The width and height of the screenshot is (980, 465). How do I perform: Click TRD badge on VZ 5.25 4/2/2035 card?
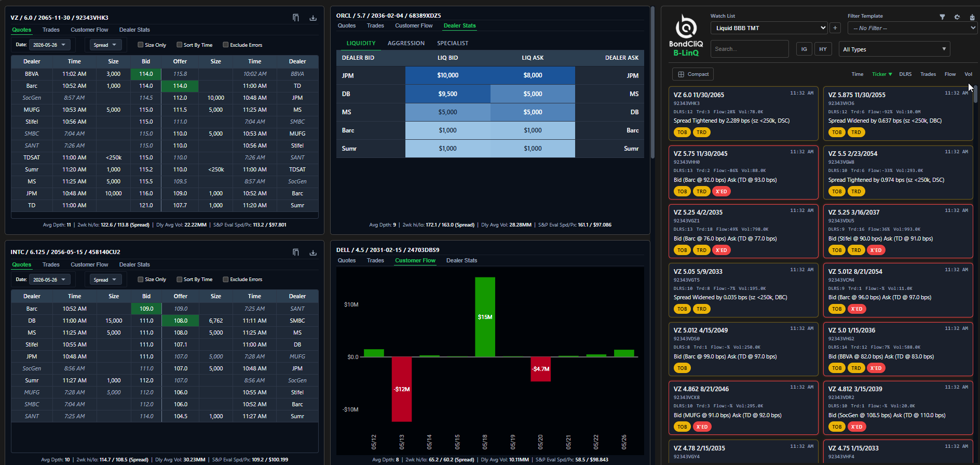(x=701, y=250)
